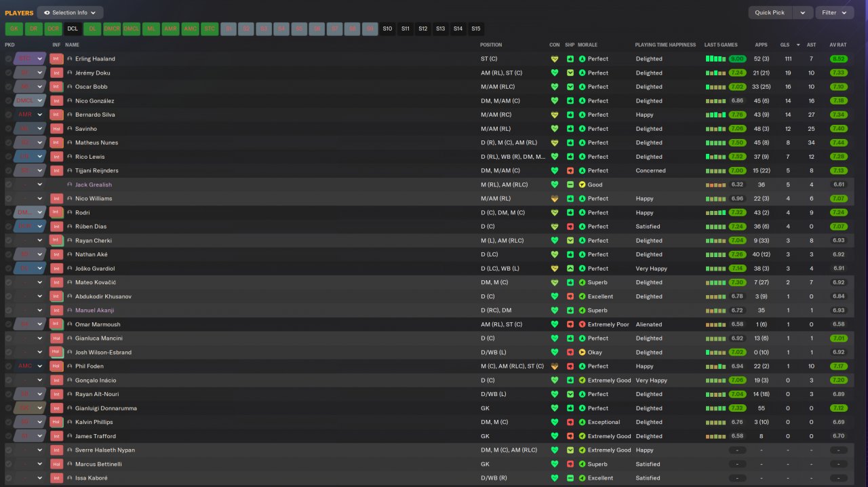Click Omar Marmoush's Extremely Poor morale icon

[582, 324]
